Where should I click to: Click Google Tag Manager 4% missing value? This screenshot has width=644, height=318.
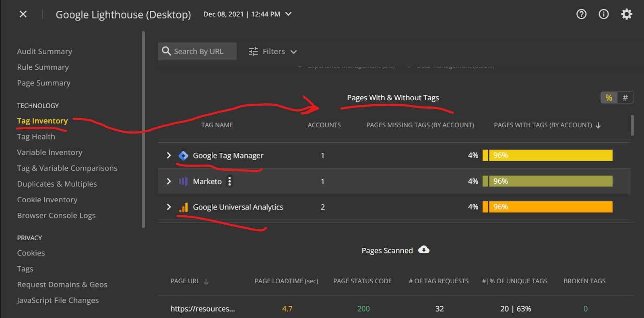(473, 156)
